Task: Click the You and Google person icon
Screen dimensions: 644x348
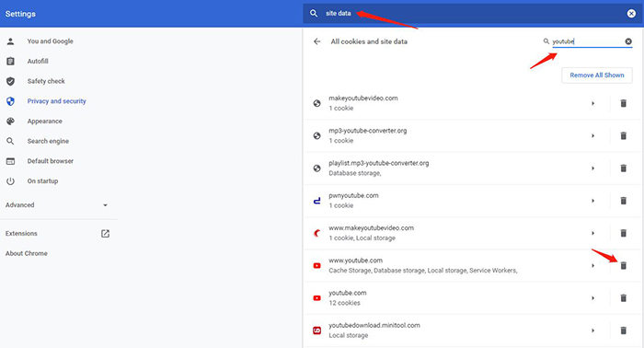Action: tap(11, 41)
